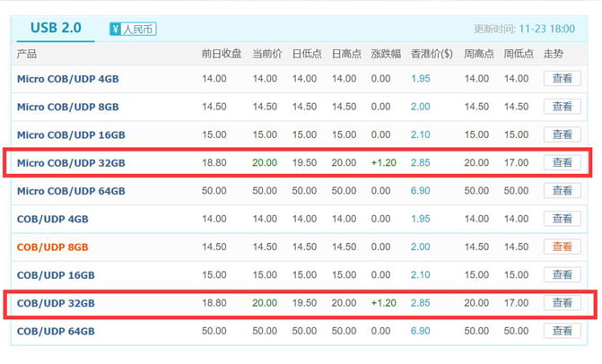
Task: Click 查看 for COB/UDP 64GB
Action: [x=562, y=331]
